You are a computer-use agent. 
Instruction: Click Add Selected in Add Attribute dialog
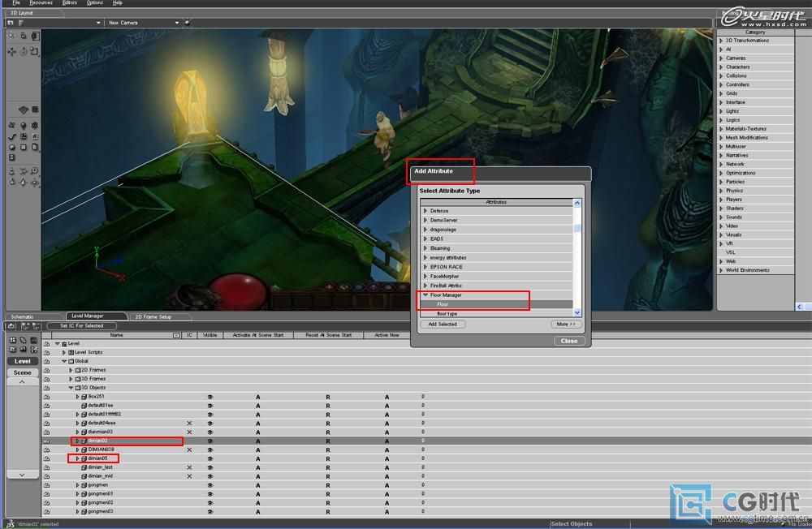443,325
